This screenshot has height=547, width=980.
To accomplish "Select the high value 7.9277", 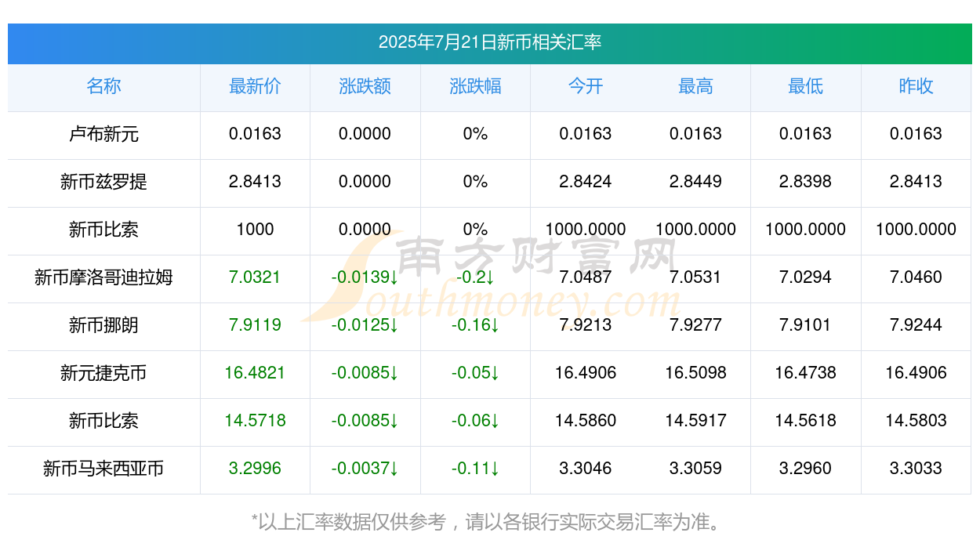I will coord(695,325).
